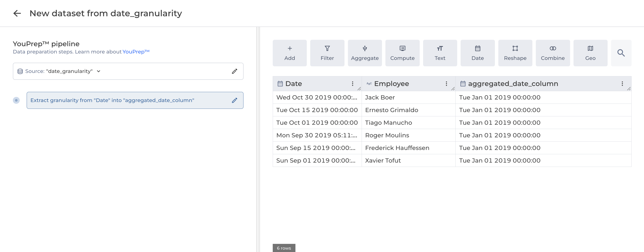Open the Compute step menu
644x252 pixels.
coord(402,53)
